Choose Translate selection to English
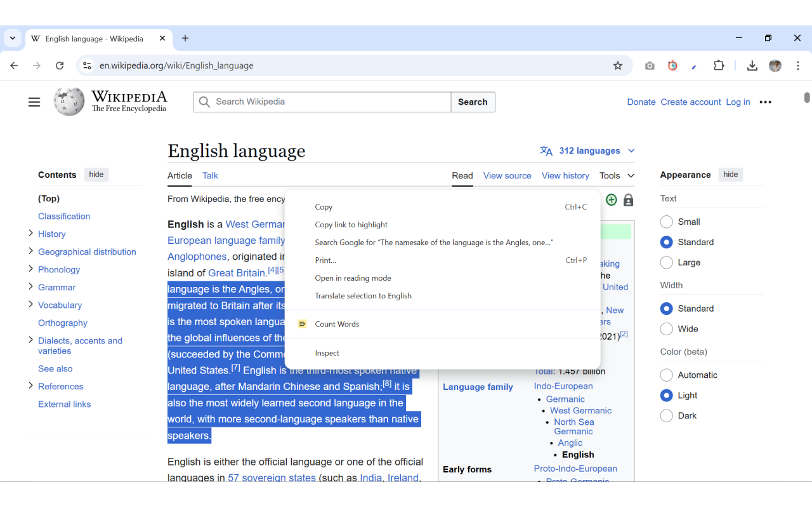Screen dimensions: 812x508 [443, 296]
